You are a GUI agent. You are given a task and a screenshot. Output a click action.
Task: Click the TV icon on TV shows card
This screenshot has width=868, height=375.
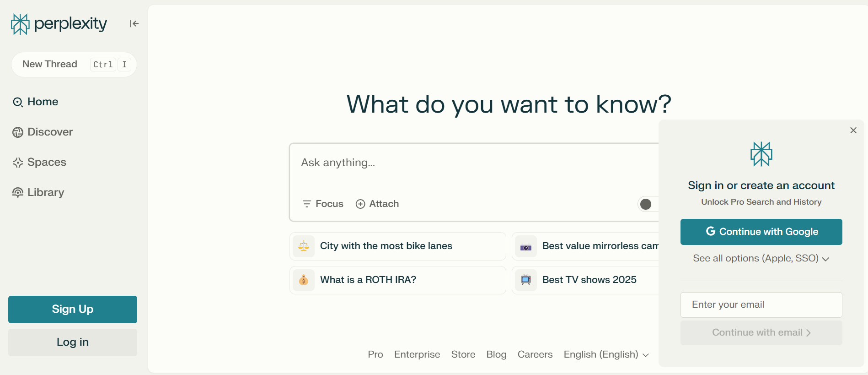click(526, 280)
